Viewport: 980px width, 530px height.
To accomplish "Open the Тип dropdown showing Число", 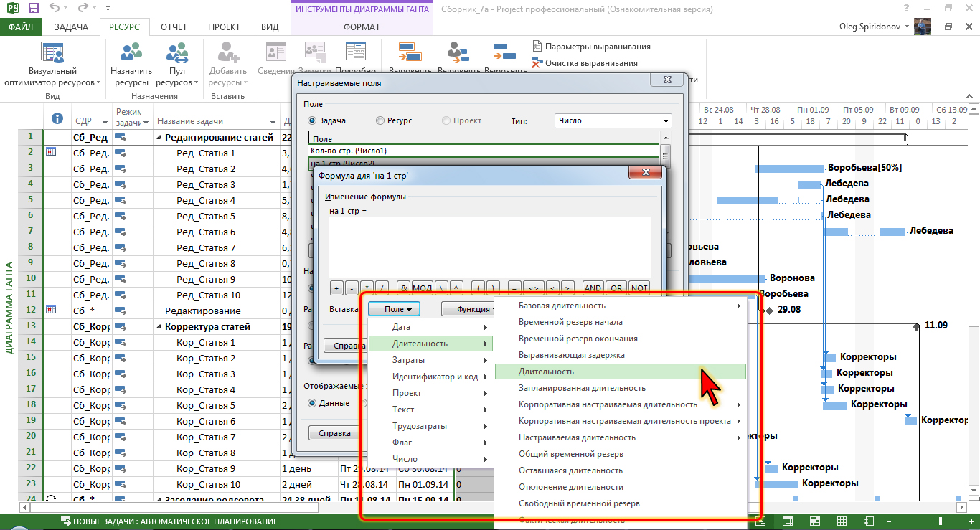I will pos(613,121).
